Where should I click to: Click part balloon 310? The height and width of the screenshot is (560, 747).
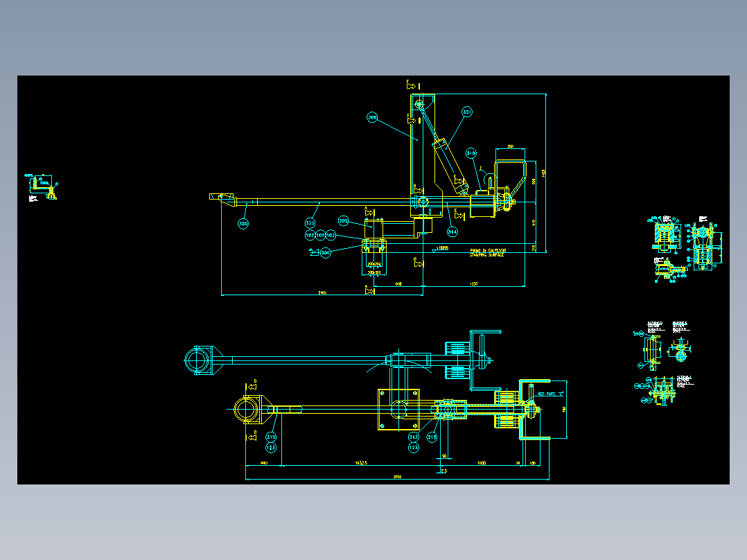coord(471,153)
